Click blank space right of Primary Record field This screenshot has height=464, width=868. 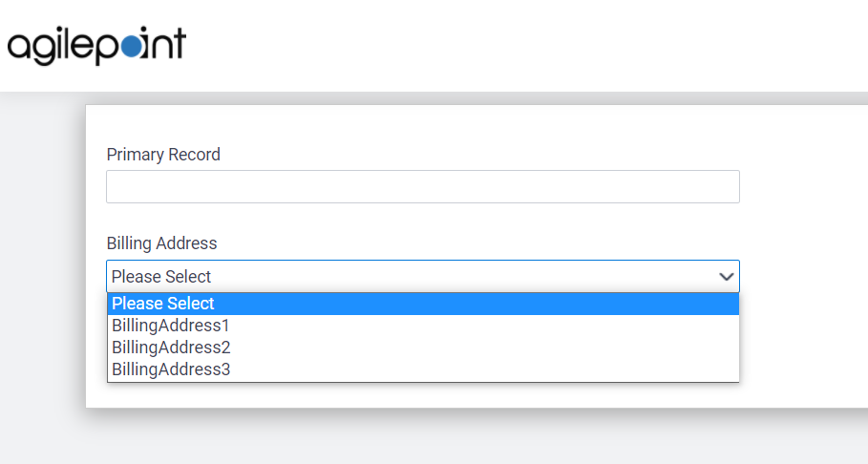coord(802,187)
